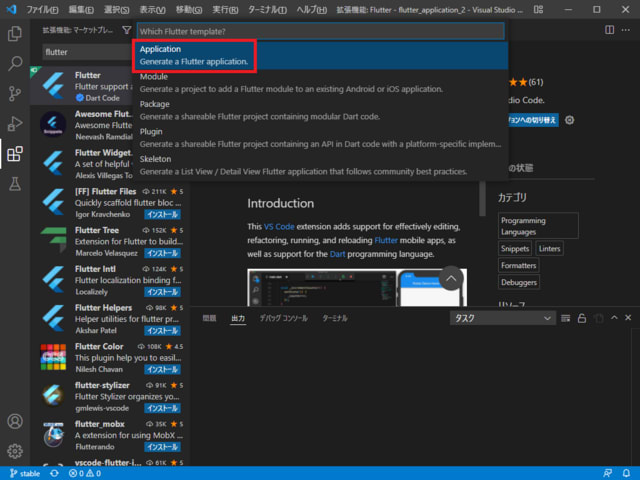
Task: Open the Manage gear icon
Action: (15, 451)
